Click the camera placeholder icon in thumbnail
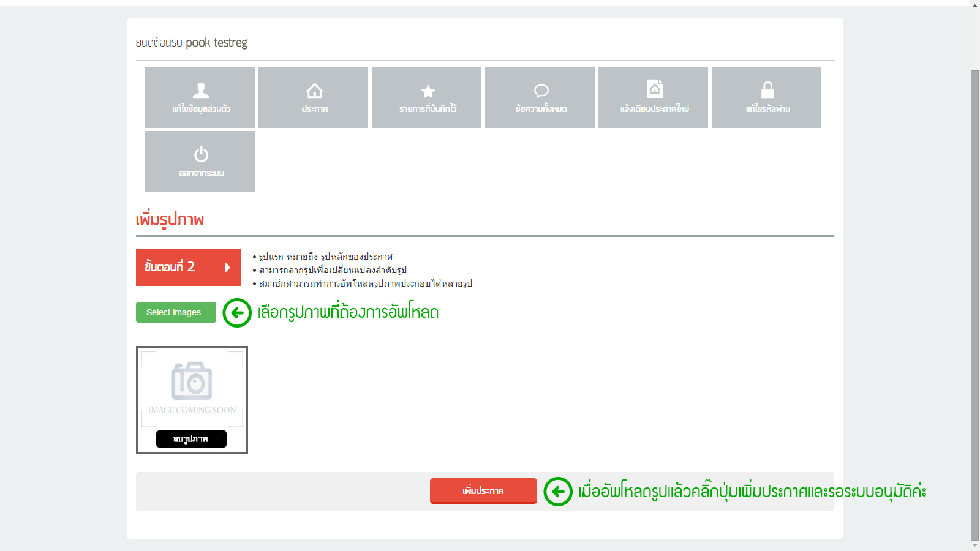Image resolution: width=980 pixels, height=551 pixels. [x=192, y=381]
